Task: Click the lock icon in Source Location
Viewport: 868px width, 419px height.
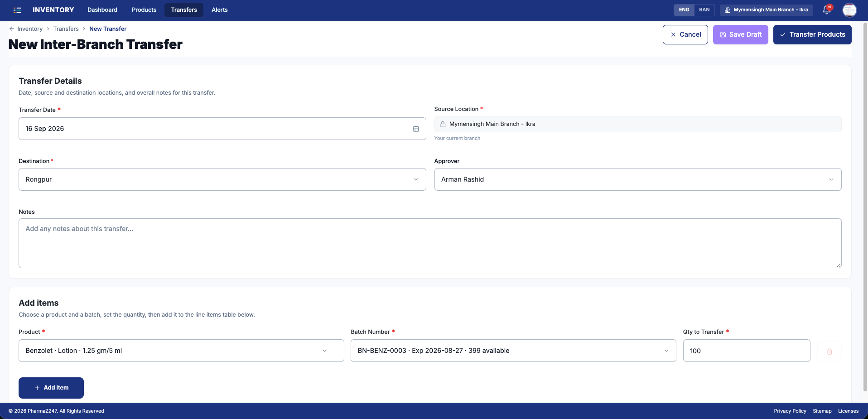Action: tap(443, 124)
